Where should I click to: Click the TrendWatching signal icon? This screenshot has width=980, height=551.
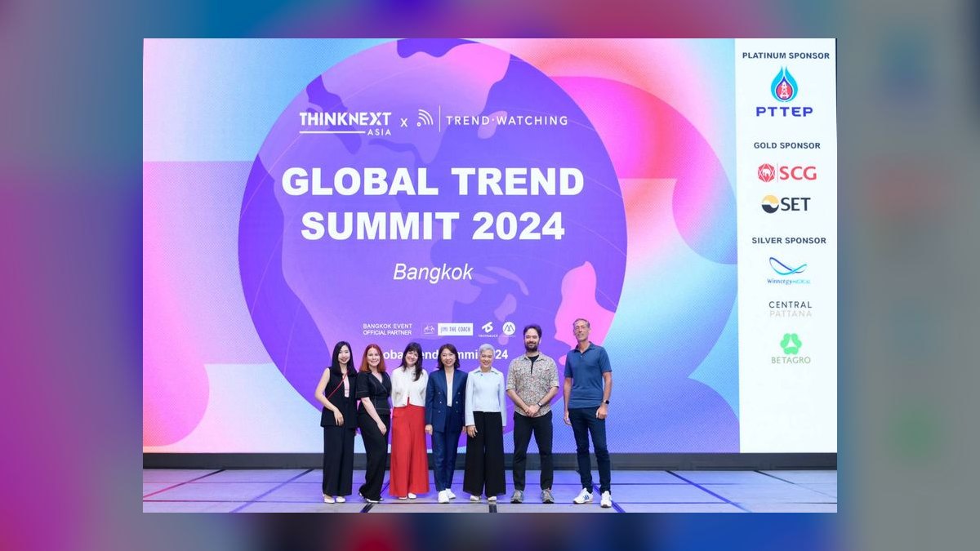425,118
